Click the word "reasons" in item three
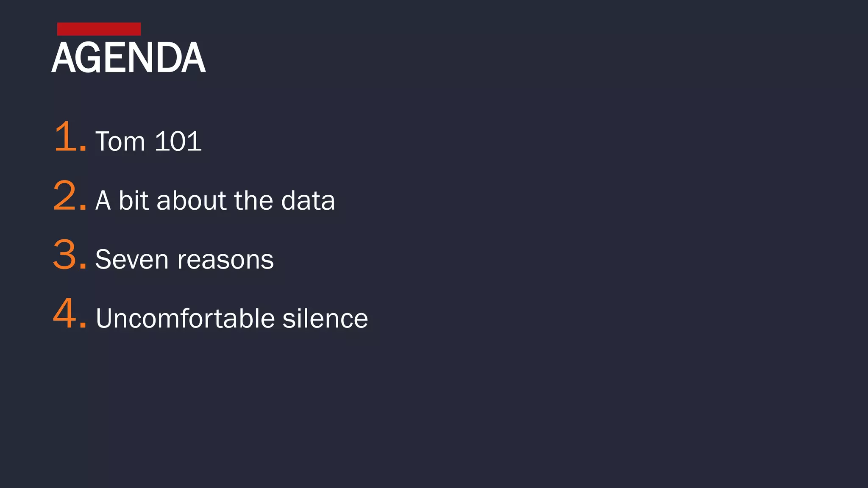 pyautogui.click(x=225, y=260)
